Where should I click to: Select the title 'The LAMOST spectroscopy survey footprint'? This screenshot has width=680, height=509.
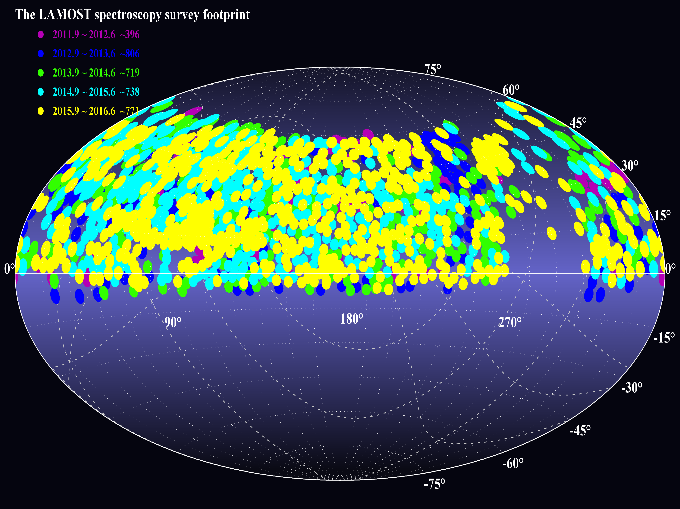(132, 15)
